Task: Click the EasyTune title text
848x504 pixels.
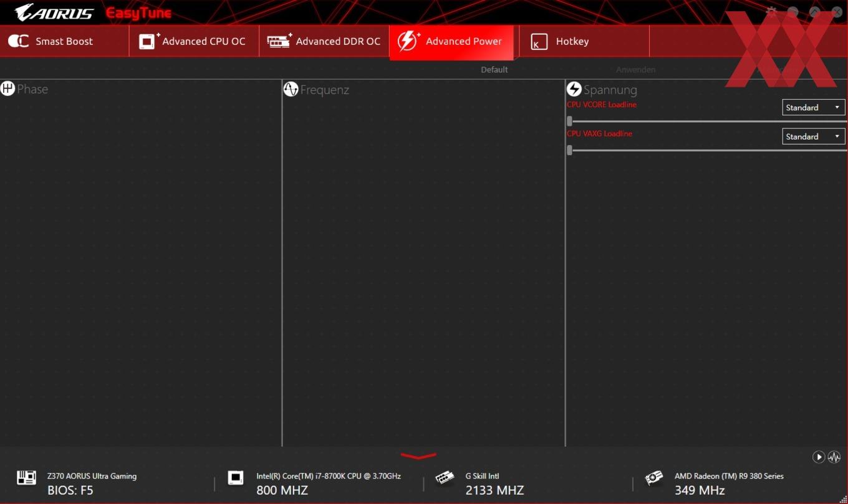Action: pos(138,13)
